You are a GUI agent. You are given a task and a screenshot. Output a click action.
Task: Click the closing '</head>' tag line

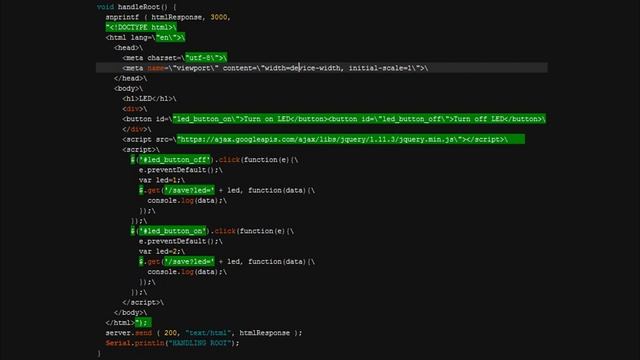[x=131, y=78]
